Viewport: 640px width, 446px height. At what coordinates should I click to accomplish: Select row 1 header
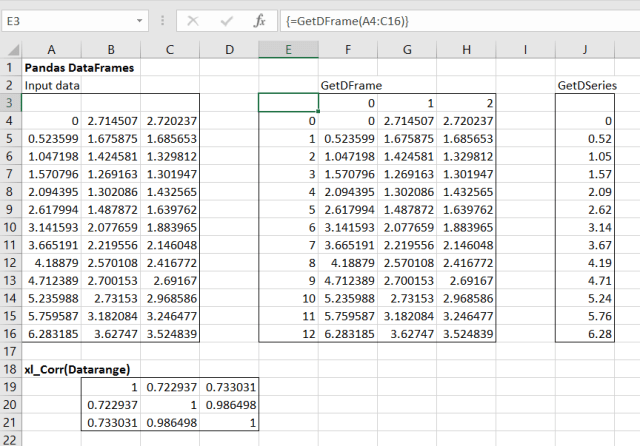pyautogui.click(x=11, y=67)
